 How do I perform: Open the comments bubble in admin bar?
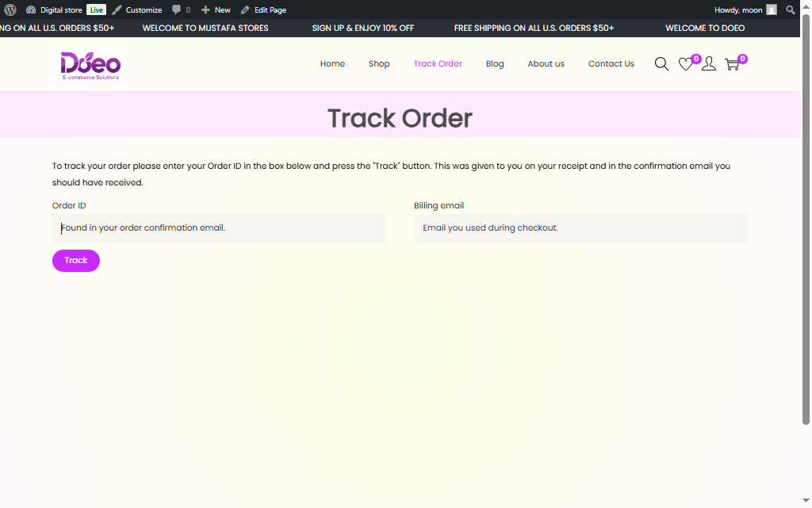click(181, 10)
